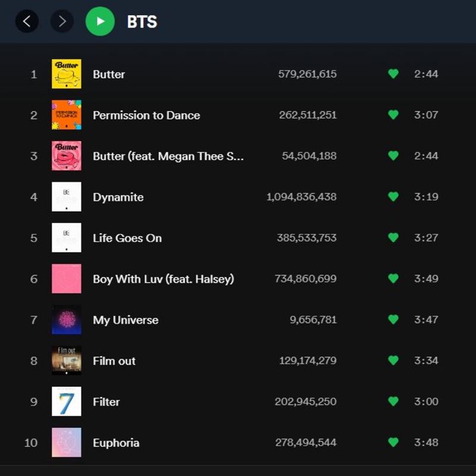Click the back navigation arrow

pyautogui.click(x=27, y=22)
